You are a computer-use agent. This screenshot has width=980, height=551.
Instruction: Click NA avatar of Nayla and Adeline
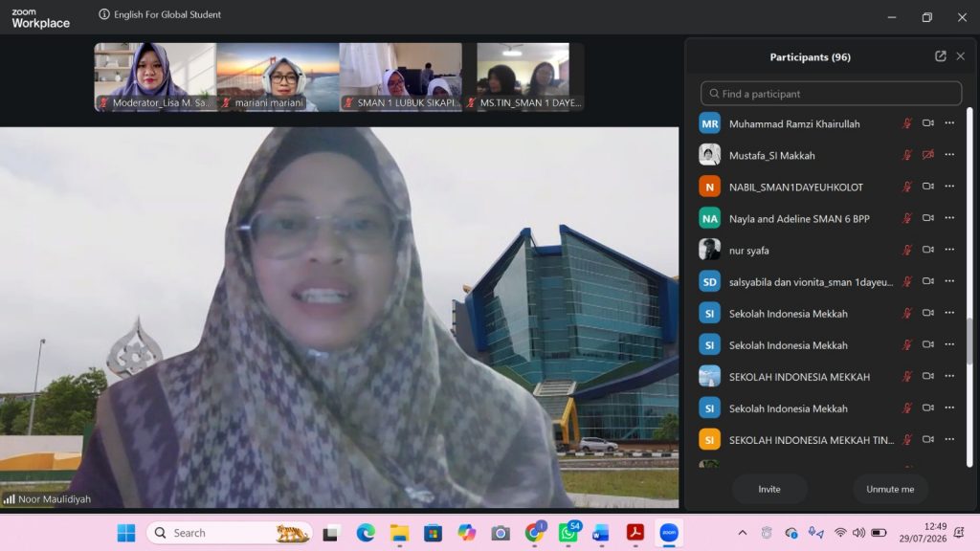[709, 218]
